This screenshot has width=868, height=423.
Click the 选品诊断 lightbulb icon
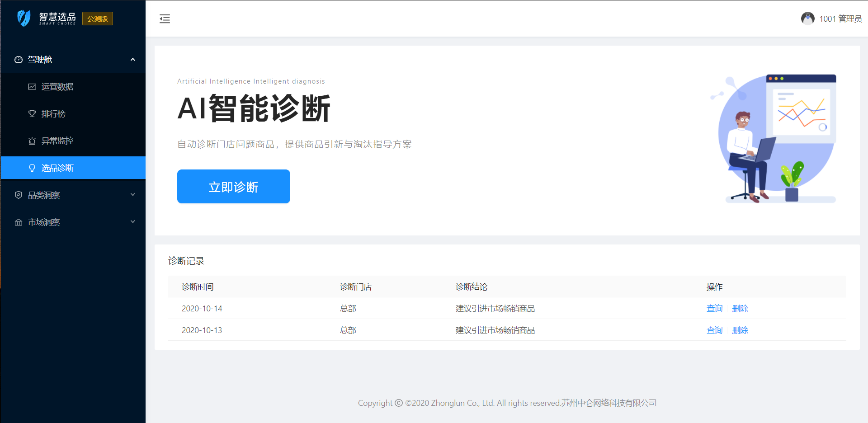coord(32,168)
